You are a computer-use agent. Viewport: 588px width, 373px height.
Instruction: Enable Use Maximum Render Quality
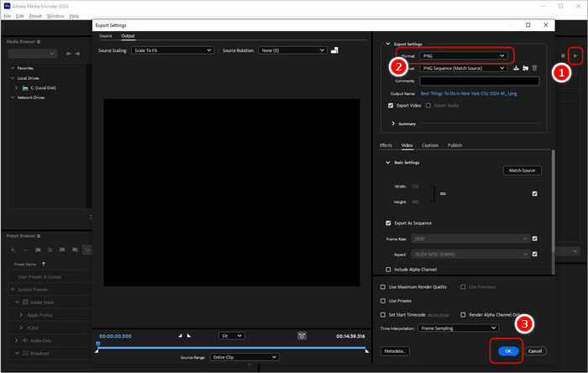coord(383,286)
